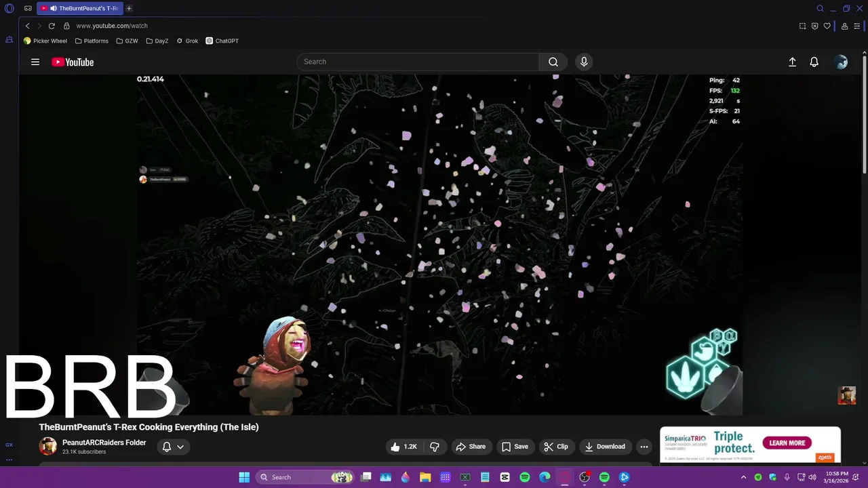The width and height of the screenshot is (868, 488).
Task: Click LEARN MORE on Simparica Trio ad
Action: (787, 443)
